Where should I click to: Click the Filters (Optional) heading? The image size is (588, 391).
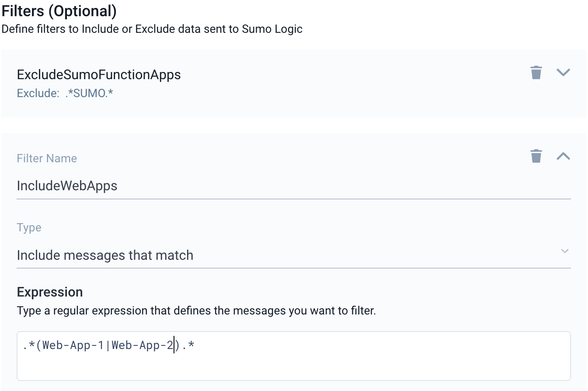(59, 10)
